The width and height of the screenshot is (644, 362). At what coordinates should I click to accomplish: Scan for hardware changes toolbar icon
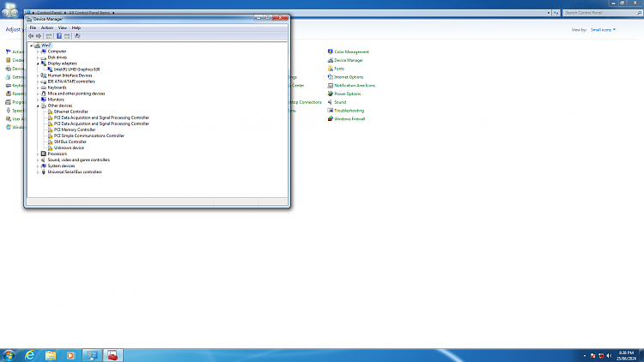[76, 36]
